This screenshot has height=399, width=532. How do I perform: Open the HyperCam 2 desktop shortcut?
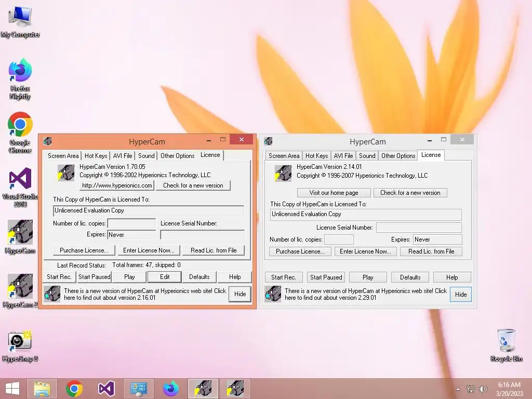[20, 291]
